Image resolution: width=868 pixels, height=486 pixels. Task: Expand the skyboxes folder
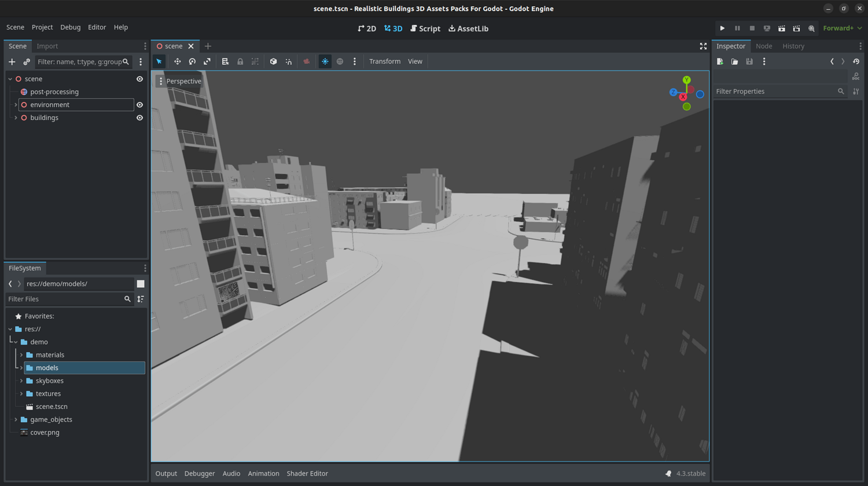click(x=21, y=381)
